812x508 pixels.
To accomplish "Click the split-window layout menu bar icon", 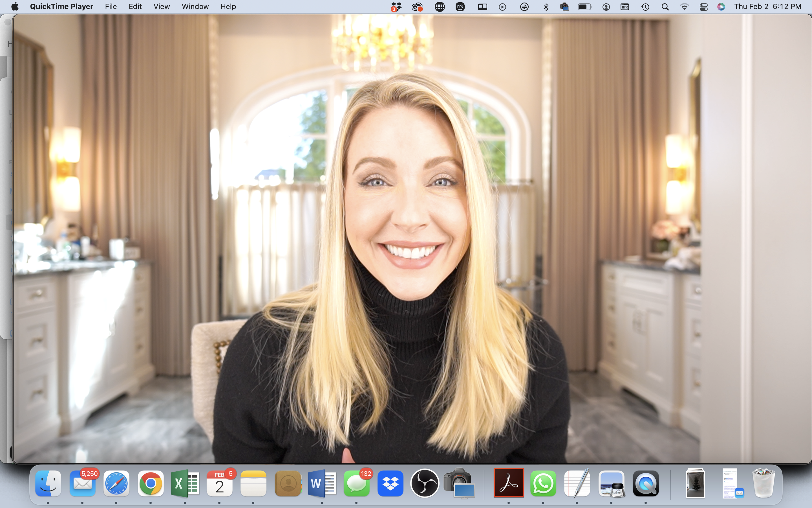I will click(x=482, y=7).
